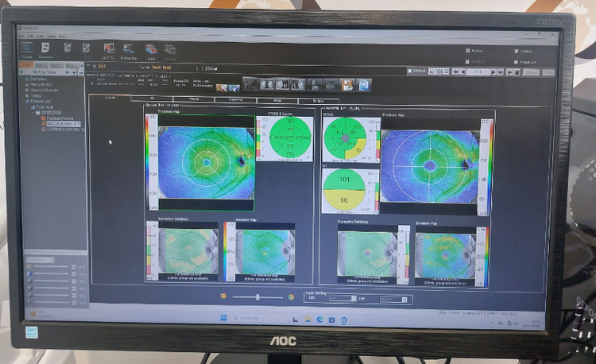The image size is (596, 364).
Task: Switch to the 3D tab
Action: point(152,99)
